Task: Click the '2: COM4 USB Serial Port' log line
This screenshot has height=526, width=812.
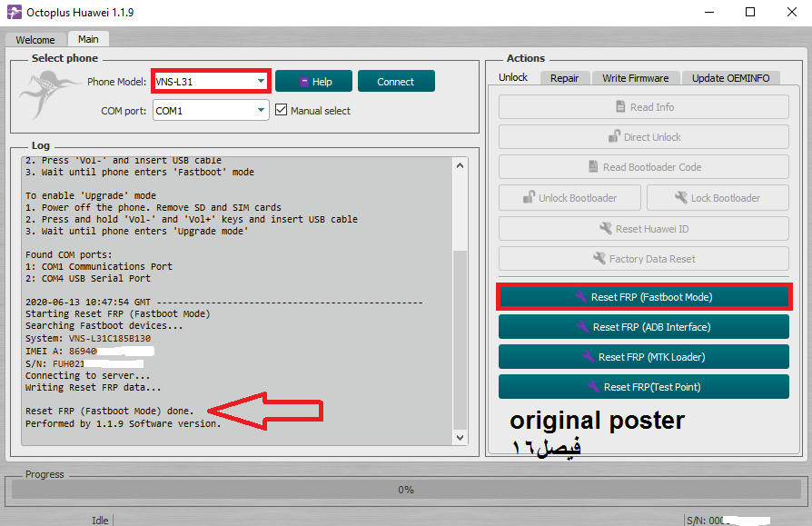Action: [88, 279]
